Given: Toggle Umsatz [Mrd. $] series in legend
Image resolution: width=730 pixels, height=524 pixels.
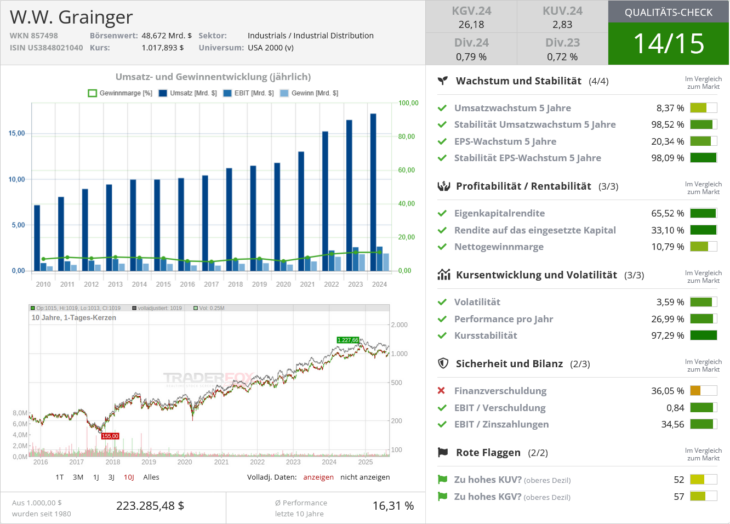Looking at the screenshot, I should tap(188, 93).
